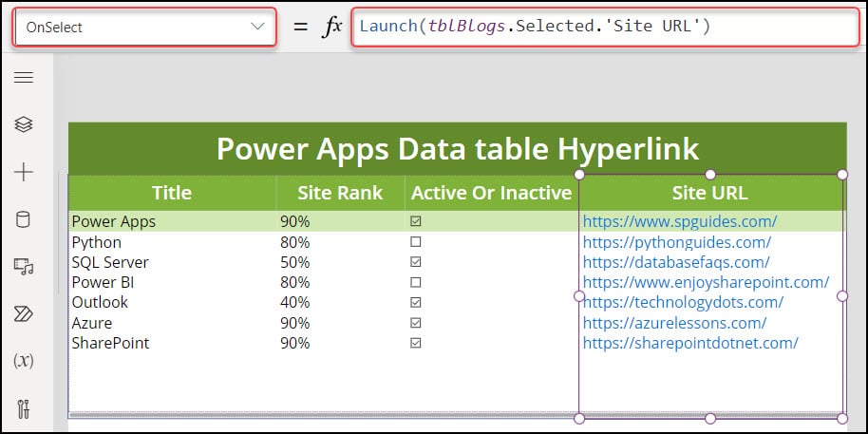Click the 80% rank for Python
Viewport: 868px width, 434px height.
(295, 242)
